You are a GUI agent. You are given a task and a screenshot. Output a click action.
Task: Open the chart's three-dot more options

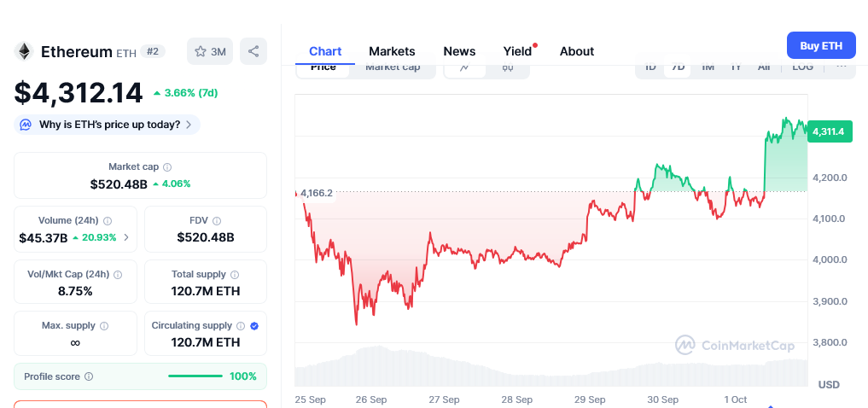pos(842,68)
